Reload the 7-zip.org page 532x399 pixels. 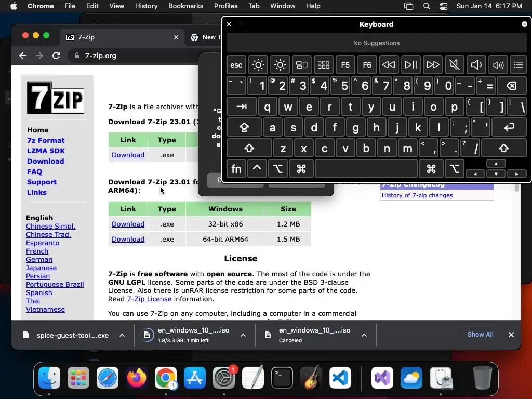tap(56, 56)
